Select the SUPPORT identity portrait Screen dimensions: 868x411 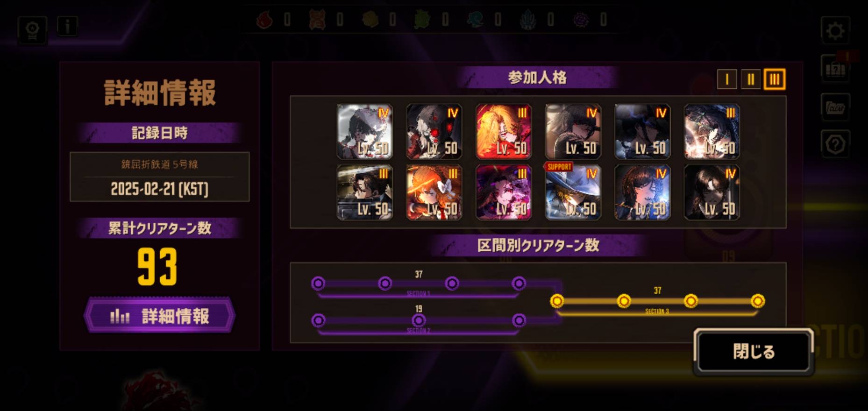[573, 192]
